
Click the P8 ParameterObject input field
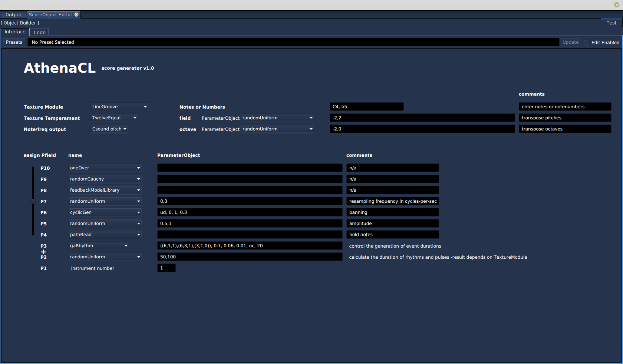point(250,190)
